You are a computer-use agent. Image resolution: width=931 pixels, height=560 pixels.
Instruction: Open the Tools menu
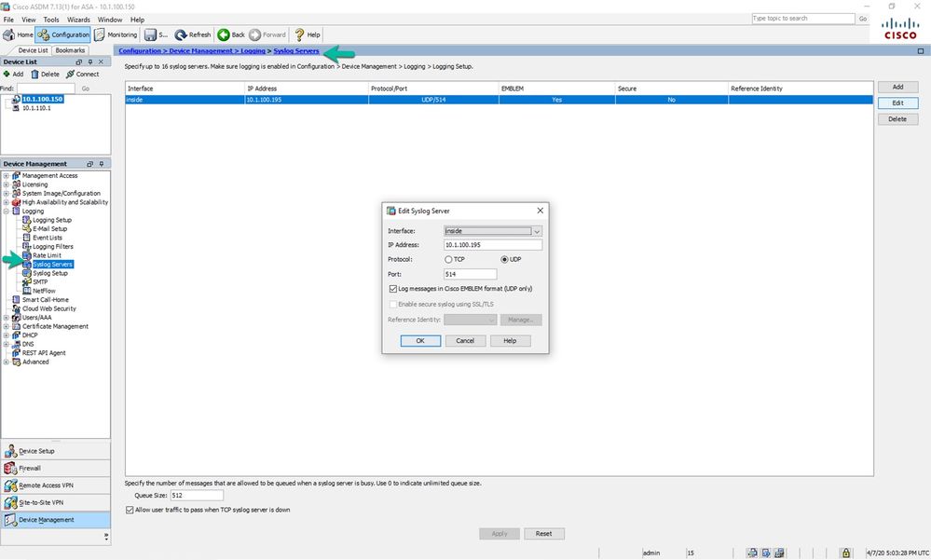click(51, 20)
